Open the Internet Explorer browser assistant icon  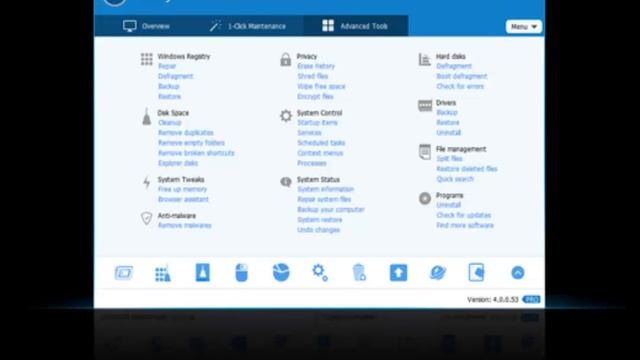438,273
